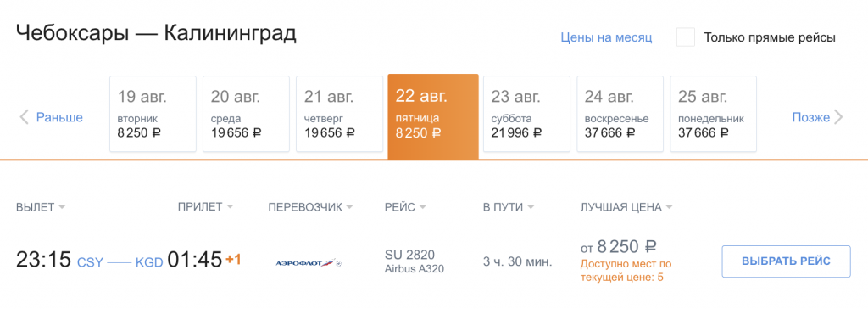868x309 pixels.
Task: Sort by ЛУЧШАЯ ЦЕНА column
Action: [670, 207]
